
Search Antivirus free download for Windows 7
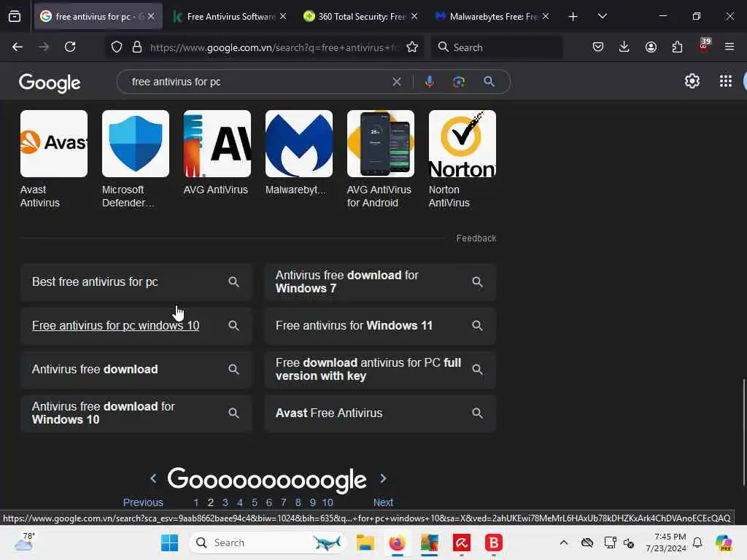coord(380,282)
